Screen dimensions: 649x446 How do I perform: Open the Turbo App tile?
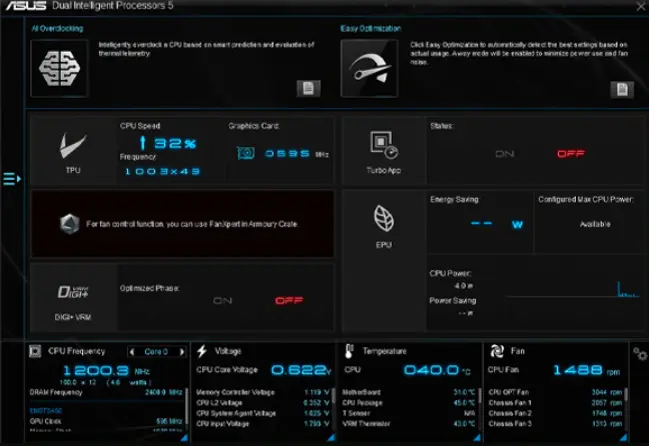(x=384, y=150)
